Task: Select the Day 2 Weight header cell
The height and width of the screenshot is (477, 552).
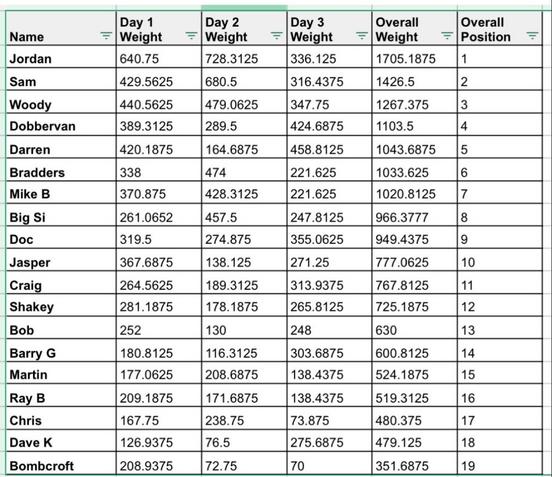Action: (x=244, y=29)
